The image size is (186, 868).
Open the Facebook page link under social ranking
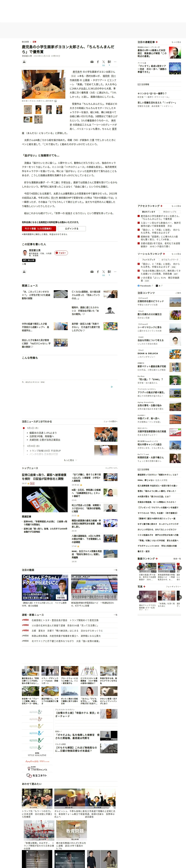click(x=145, y=286)
